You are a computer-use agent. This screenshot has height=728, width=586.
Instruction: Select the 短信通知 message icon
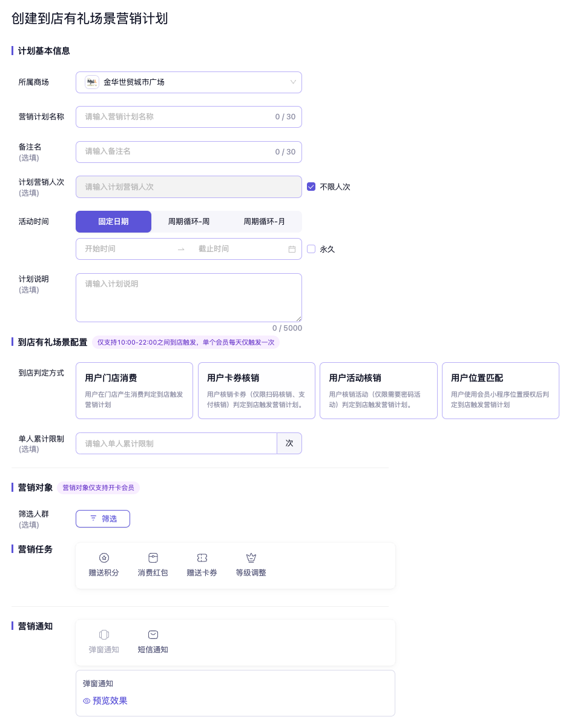click(153, 635)
